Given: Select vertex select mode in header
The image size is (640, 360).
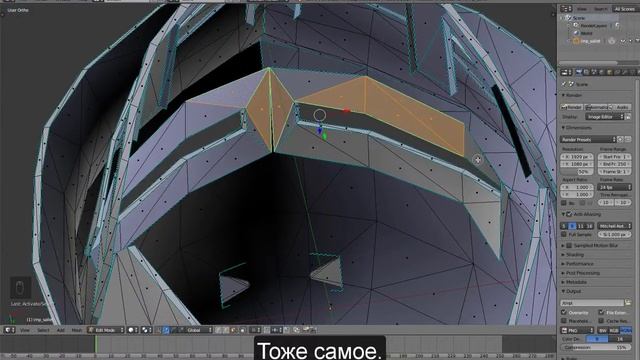Looking at the screenshot, I should coord(219,330).
